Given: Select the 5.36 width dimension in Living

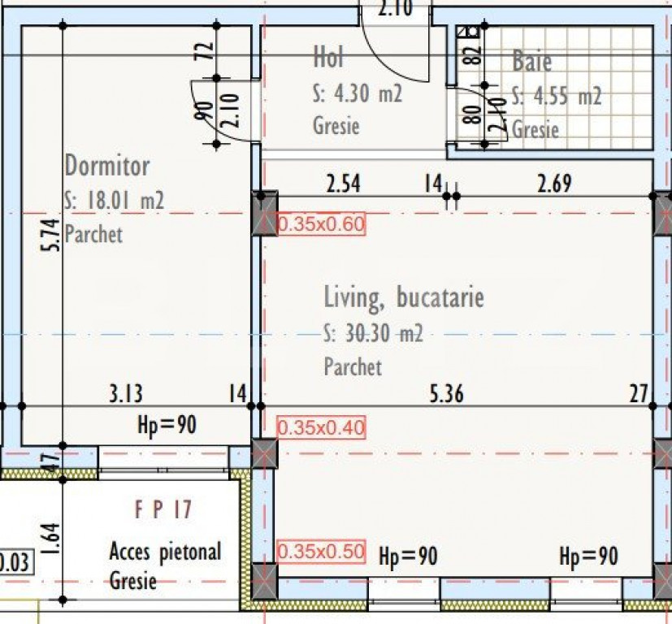Looking at the screenshot, I should 446,395.
